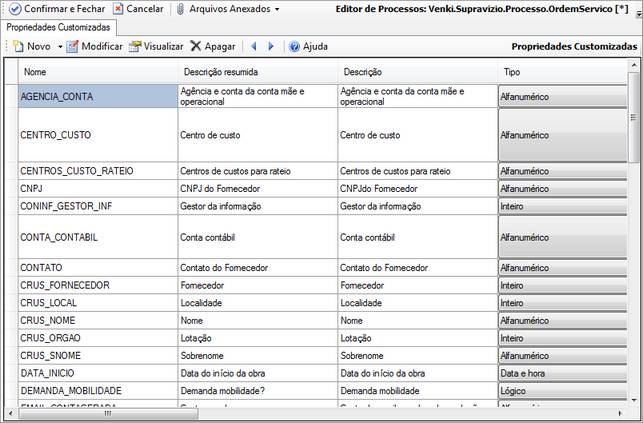Image resolution: width=643 pixels, height=423 pixels.
Task: Select the CNPJ name cell
Action: 98,189
